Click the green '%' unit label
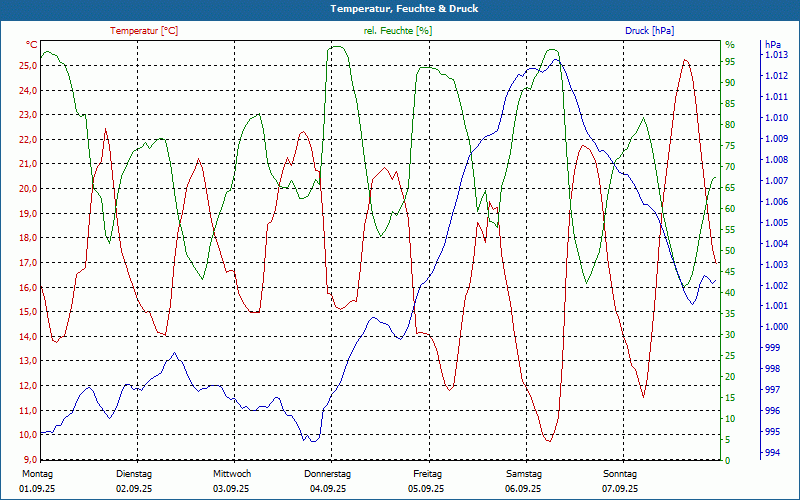Image resolution: width=800 pixels, height=500 pixels. point(729,45)
